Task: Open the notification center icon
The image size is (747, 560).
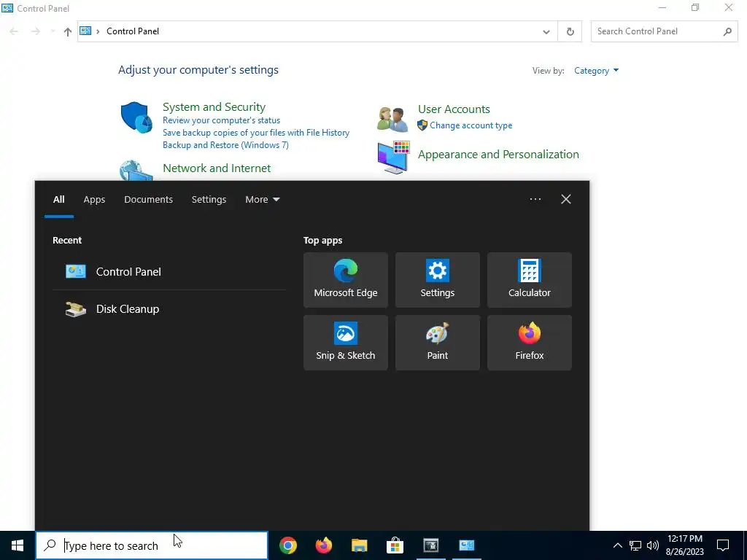Action: 723,545
